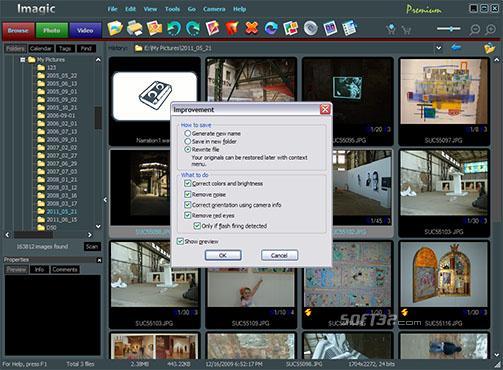Adjust the thumbnail zoom slider
Image resolution: width=503 pixels, height=370 pixels.
pyautogui.click(x=449, y=29)
